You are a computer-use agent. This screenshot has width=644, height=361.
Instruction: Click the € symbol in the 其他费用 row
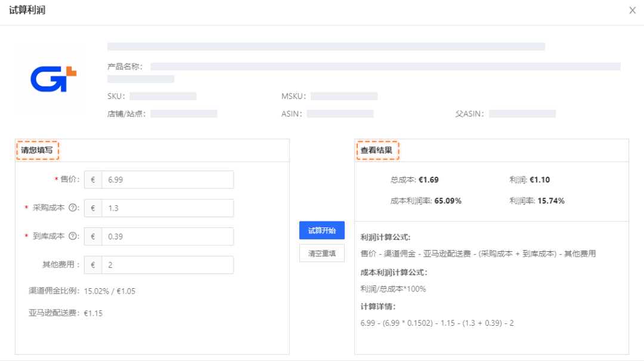(x=92, y=265)
